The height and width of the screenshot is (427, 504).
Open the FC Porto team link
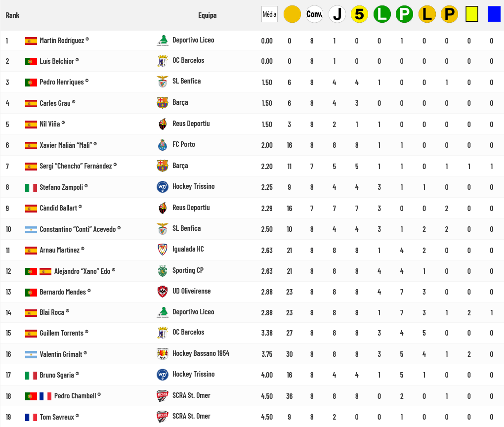pos(183,144)
